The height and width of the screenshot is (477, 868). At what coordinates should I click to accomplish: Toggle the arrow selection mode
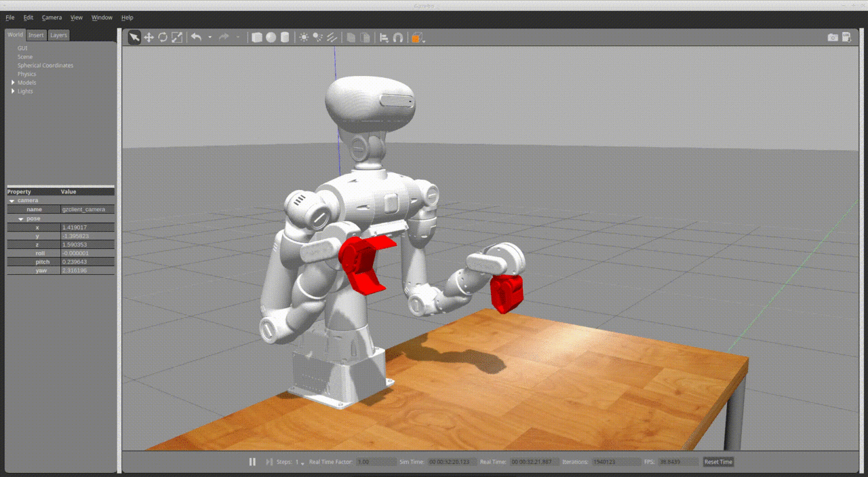pos(134,38)
